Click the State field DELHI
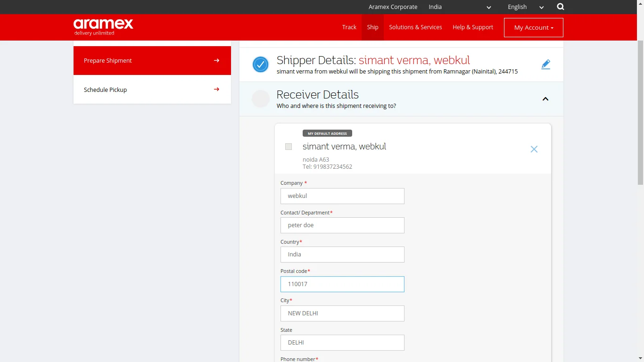The width and height of the screenshot is (644, 362). click(342, 343)
